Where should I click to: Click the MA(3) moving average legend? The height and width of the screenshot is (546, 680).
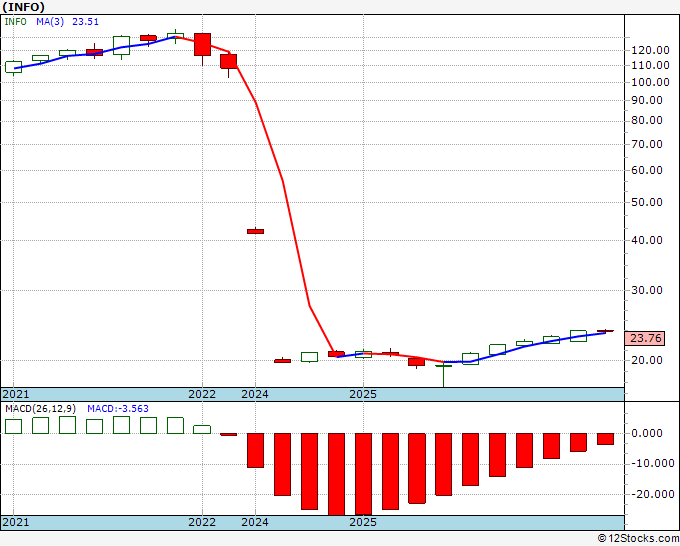[x=50, y=22]
